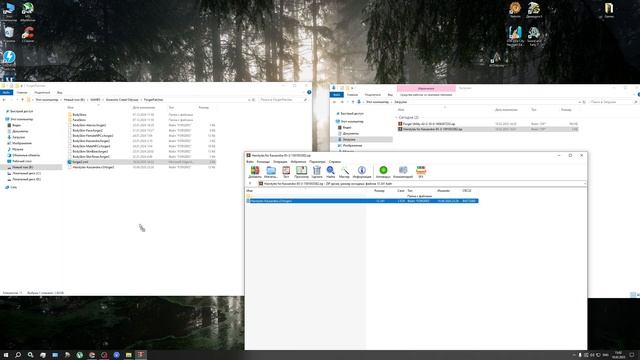Viewport: 640px width, 360px height.
Task: Click the SFX icon in WinRAR toolbar
Action: [421, 172]
